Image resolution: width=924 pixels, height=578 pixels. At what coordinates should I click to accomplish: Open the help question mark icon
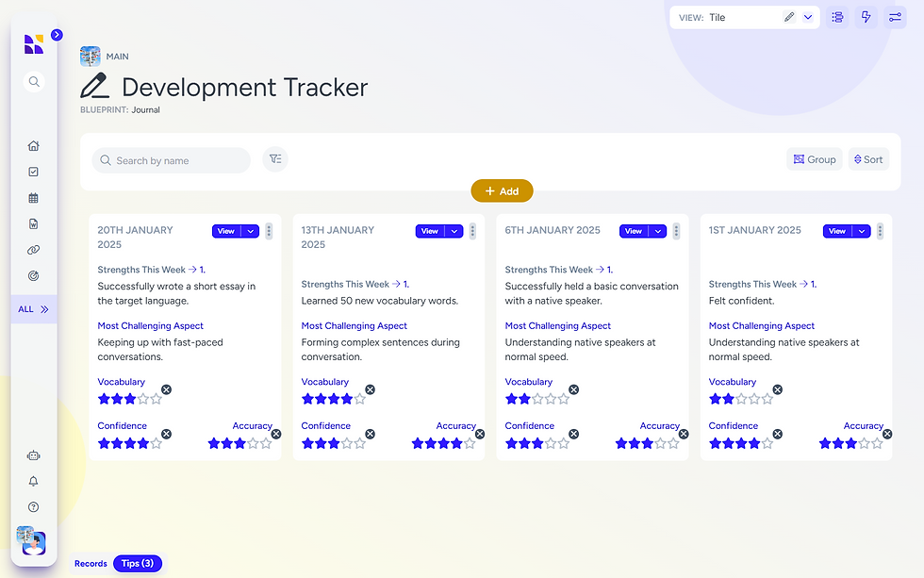pyautogui.click(x=34, y=506)
